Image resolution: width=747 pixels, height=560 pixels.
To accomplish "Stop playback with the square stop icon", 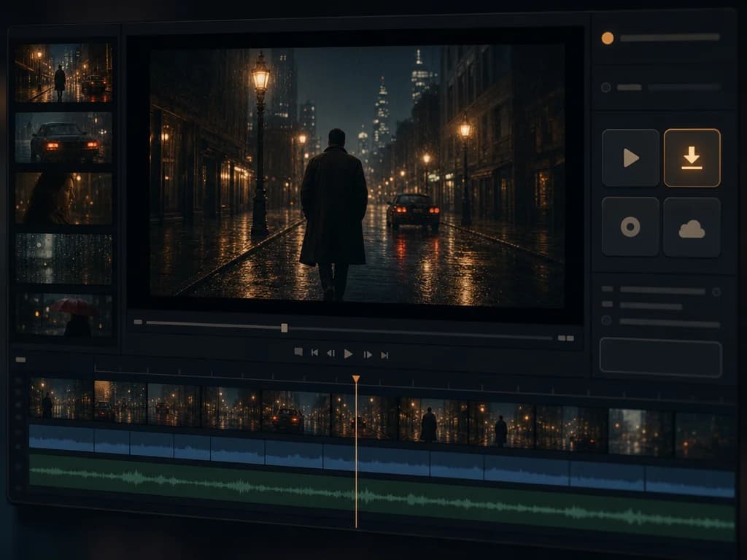I will pos(298,351).
